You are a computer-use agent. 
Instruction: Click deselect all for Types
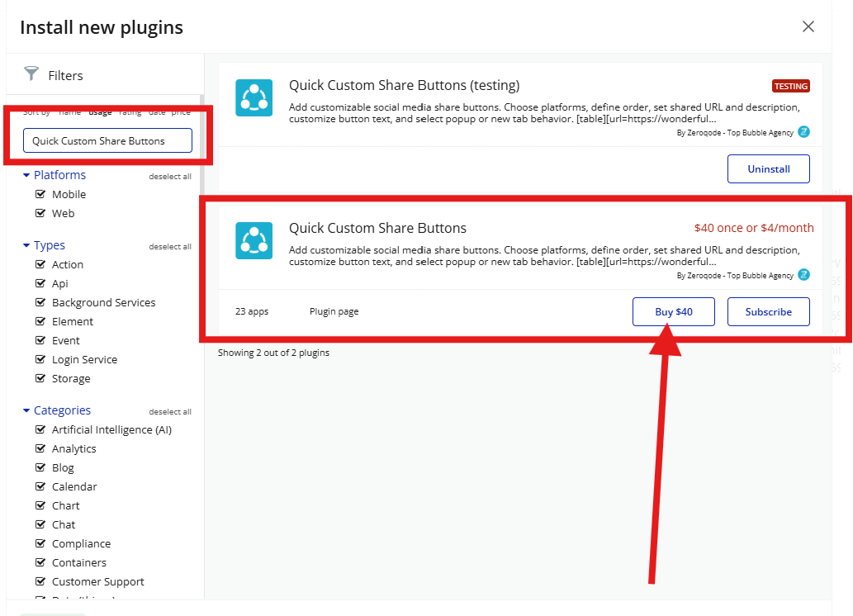coord(170,247)
